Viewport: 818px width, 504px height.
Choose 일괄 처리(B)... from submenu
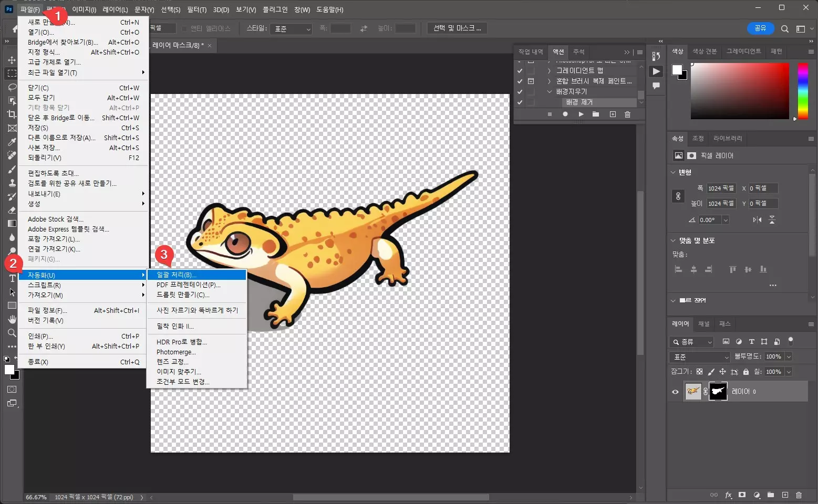point(196,275)
